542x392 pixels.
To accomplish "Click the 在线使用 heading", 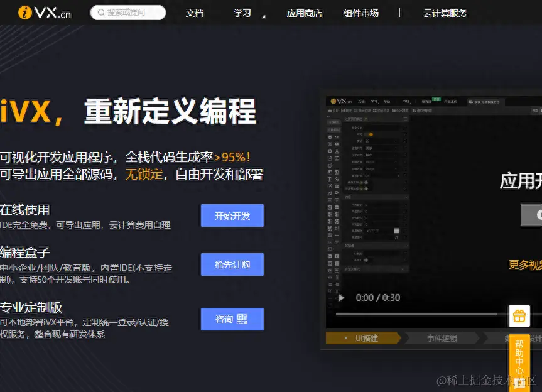I will tap(25, 210).
